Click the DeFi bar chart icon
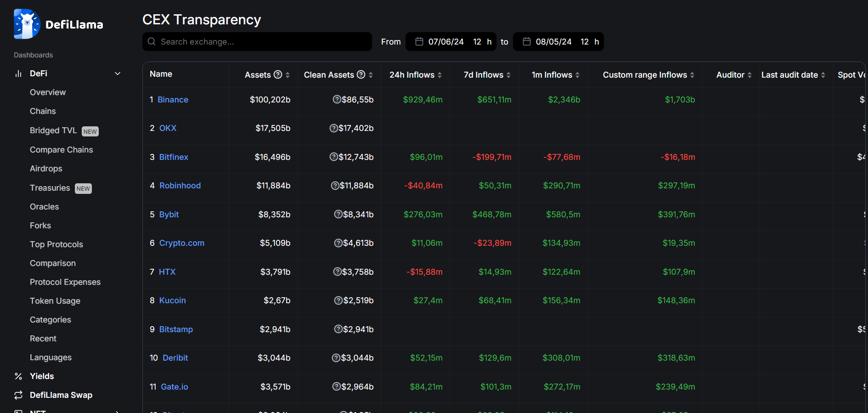Screen dimensions: 868x413 (x=18, y=74)
